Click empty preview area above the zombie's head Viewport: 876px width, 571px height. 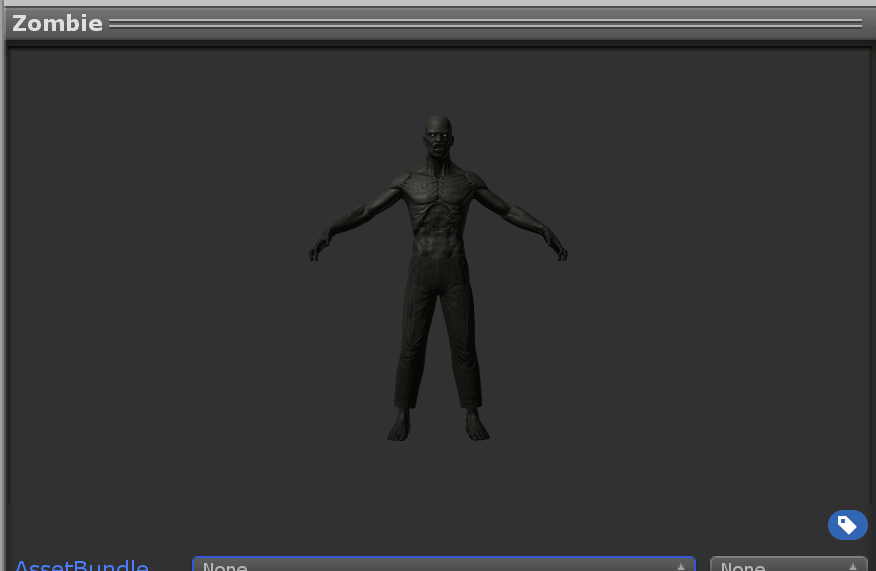438,80
